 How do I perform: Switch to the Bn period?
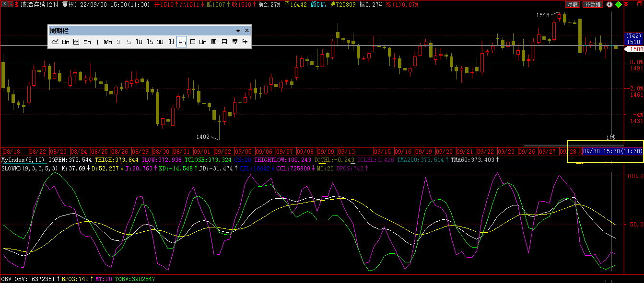coord(65,42)
